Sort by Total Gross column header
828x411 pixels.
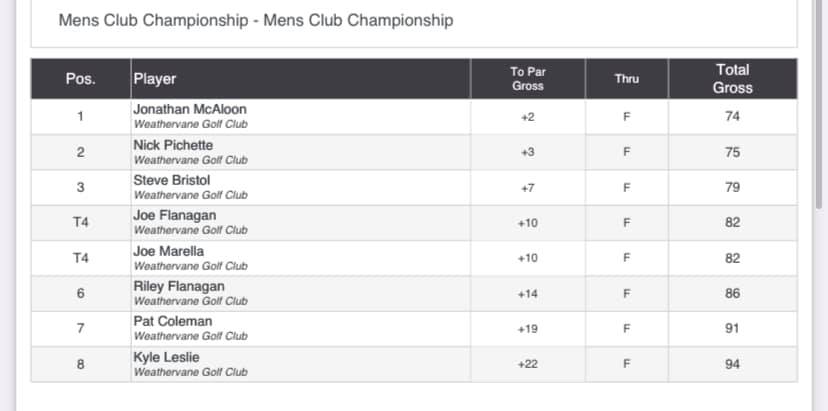[x=732, y=79]
